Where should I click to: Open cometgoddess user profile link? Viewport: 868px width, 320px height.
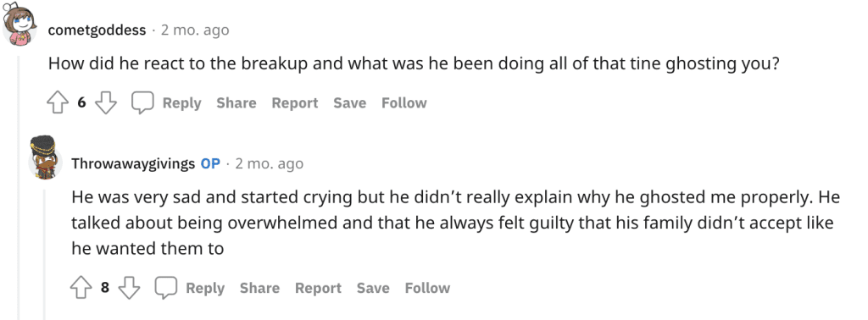(97, 30)
